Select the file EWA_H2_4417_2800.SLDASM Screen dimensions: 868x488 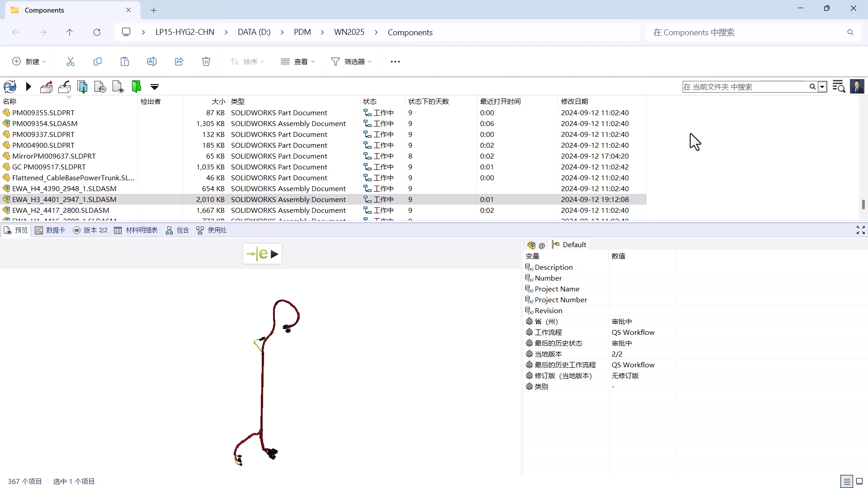tap(61, 210)
